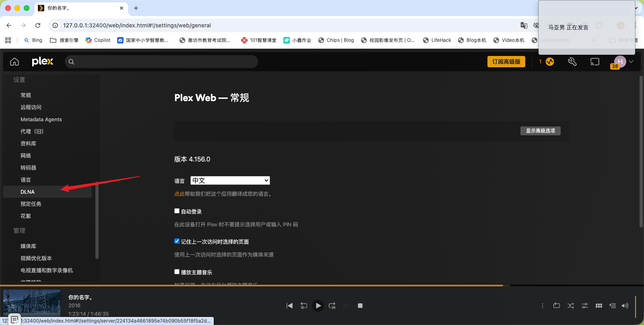Click the Plex logo
This screenshot has width=644, height=325.
click(x=42, y=62)
